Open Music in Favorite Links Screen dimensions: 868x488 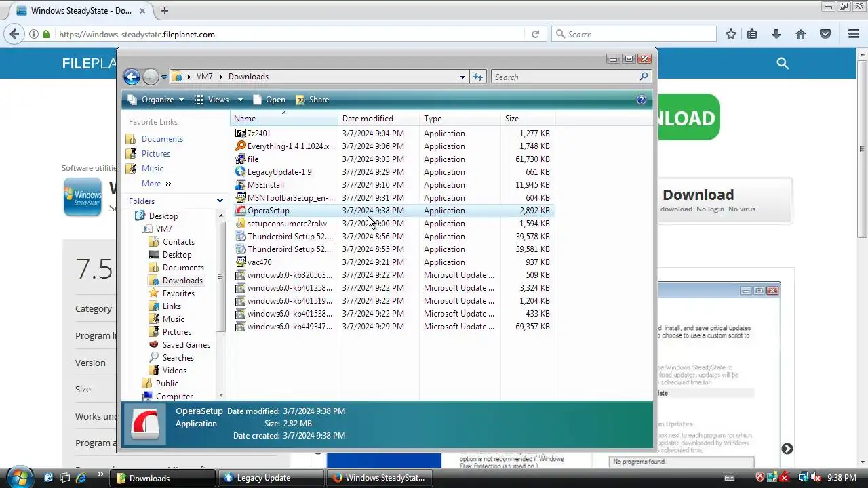click(144, 169)
